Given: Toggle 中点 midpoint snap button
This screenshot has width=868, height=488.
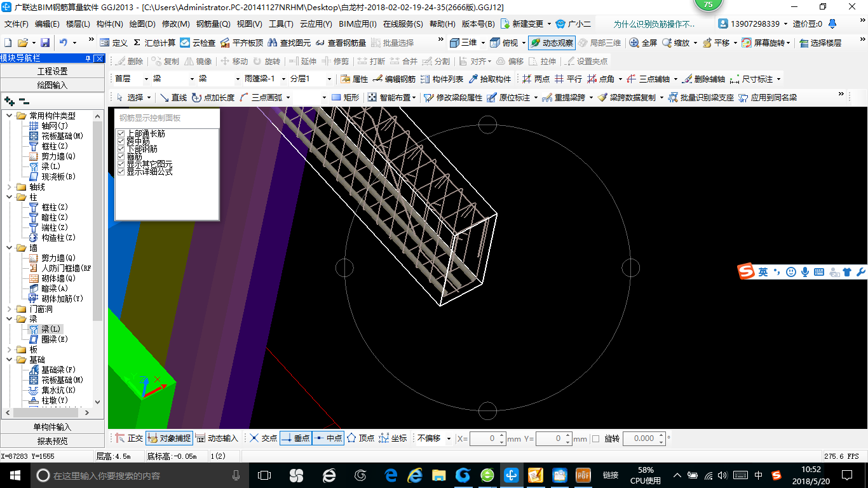Looking at the screenshot, I should 328,438.
